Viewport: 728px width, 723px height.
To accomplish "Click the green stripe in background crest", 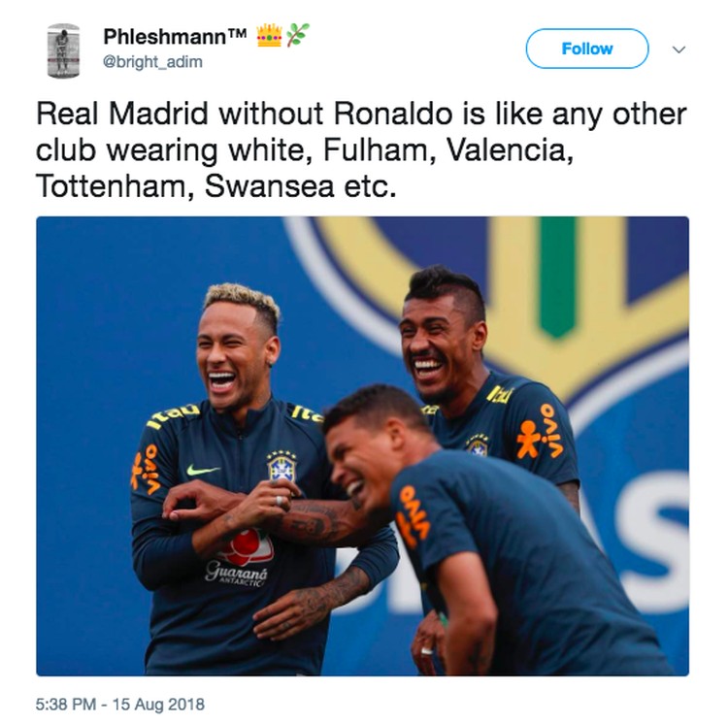I will point(557,277).
